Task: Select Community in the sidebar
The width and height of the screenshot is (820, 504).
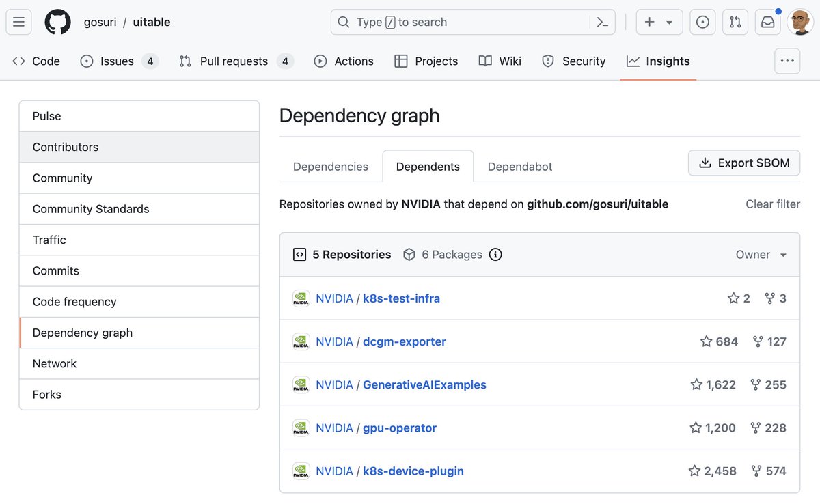Action: pyautogui.click(x=139, y=178)
